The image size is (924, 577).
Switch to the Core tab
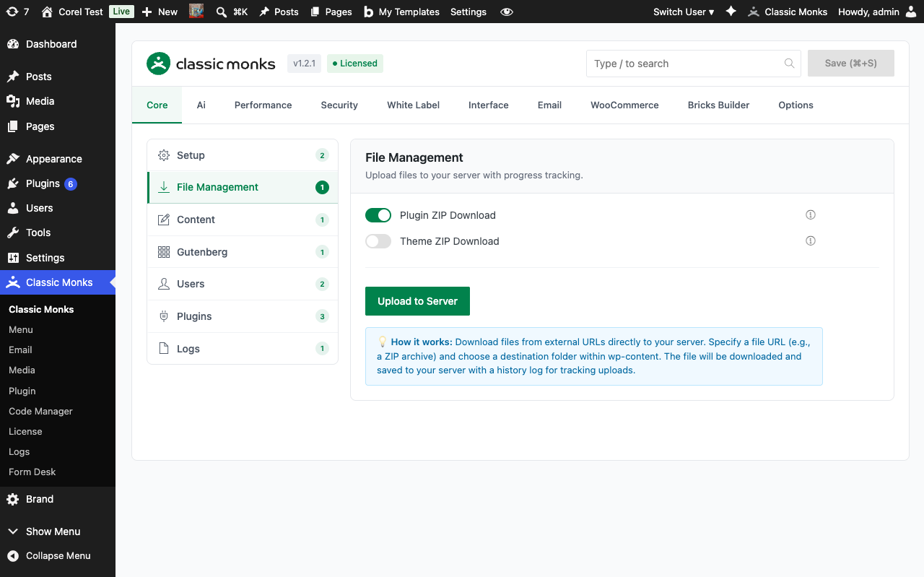[157, 105]
